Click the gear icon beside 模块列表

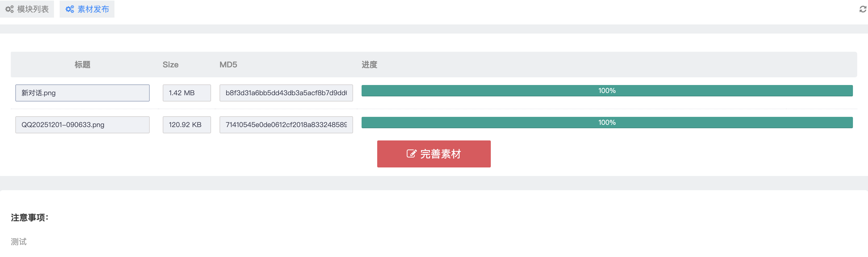coord(9,9)
